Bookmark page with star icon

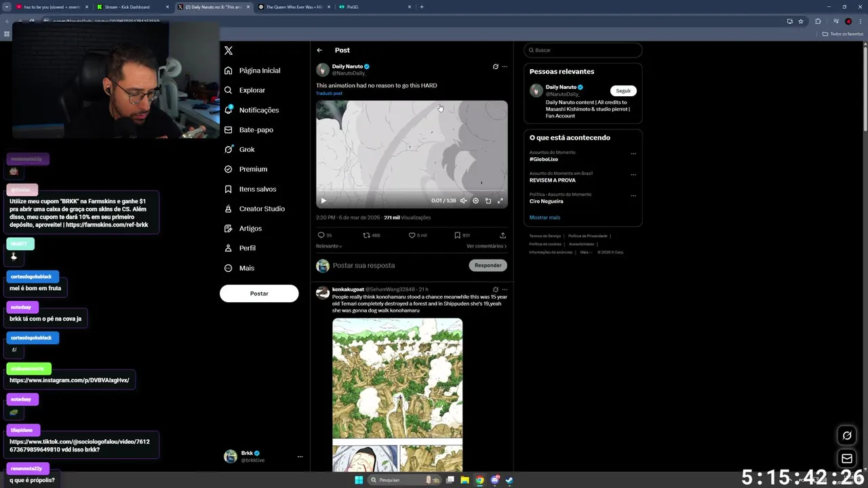(801, 21)
